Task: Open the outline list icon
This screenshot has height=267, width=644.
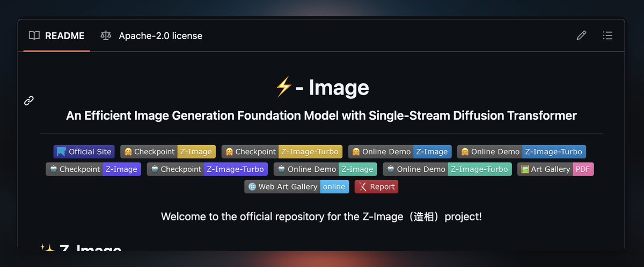Action: (x=608, y=35)
